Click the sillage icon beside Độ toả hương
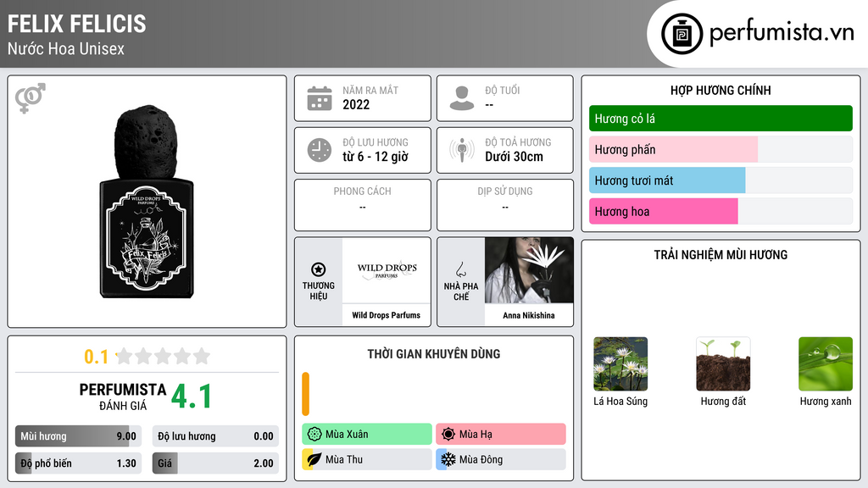 pos(462,150)
